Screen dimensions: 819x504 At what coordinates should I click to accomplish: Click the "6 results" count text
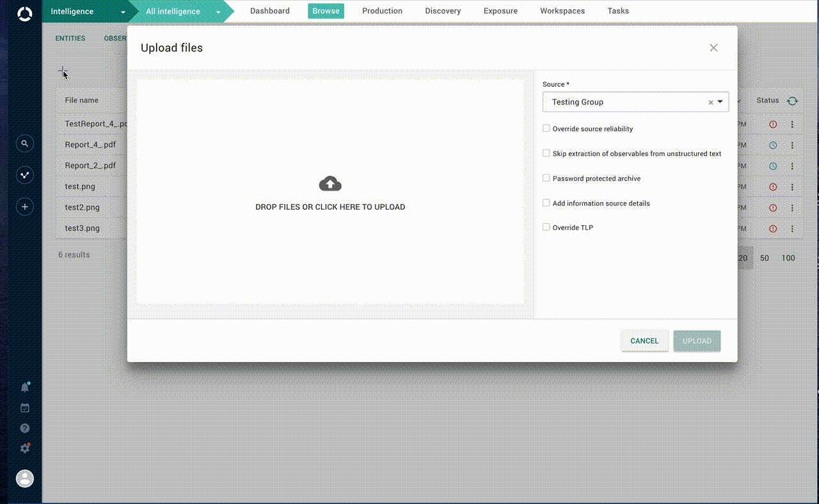(x=74, y=255)
